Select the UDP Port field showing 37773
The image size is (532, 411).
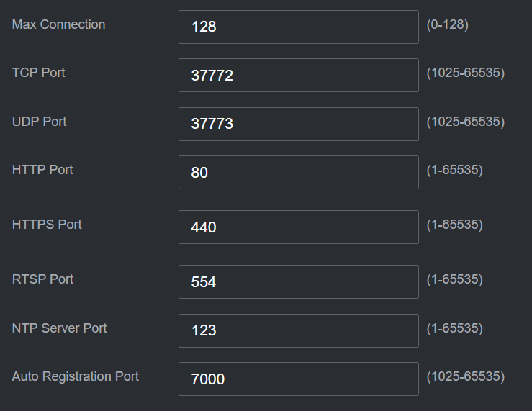click(298, 124)
